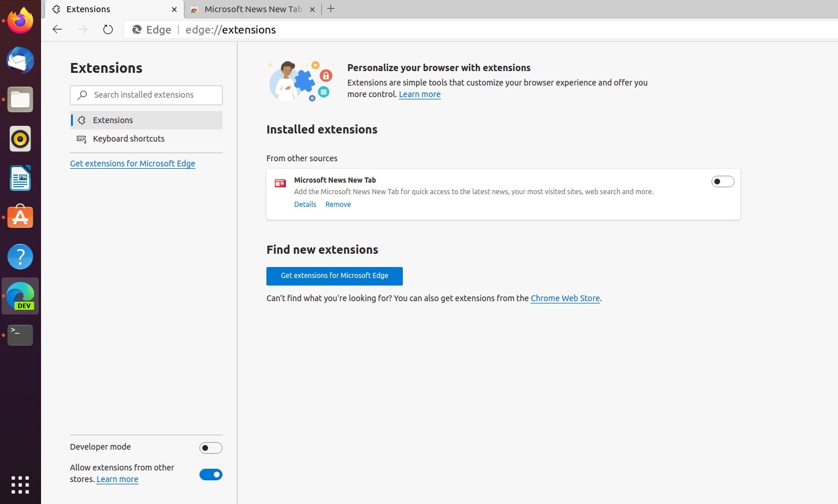838x504 pixels.
Task: Click the forward navigation arrow
Action: click(x=83, y=29)
